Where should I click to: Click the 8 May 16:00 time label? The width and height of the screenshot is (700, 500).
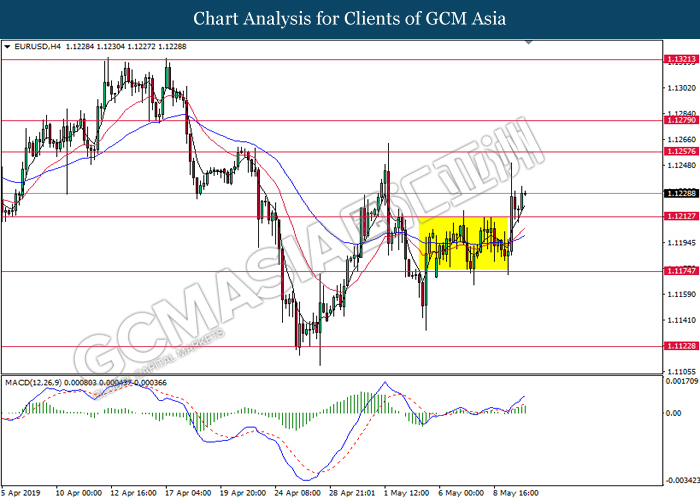click(x=516, y=493)
